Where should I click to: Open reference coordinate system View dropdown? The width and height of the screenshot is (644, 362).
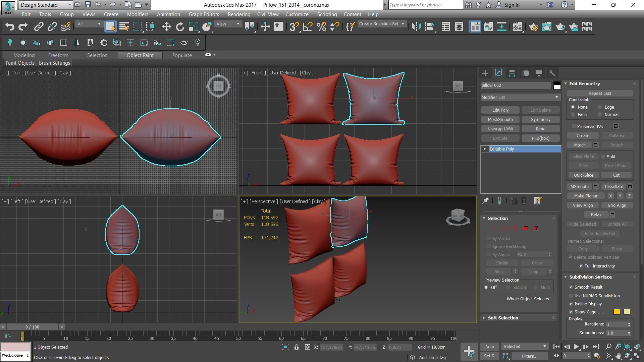click(228, 24)
